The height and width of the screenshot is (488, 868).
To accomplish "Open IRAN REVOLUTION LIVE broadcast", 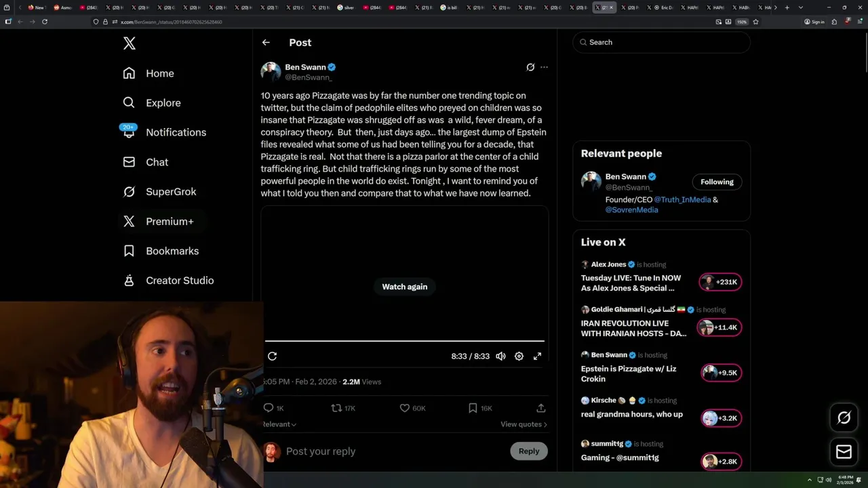I will tap(633, 329).
